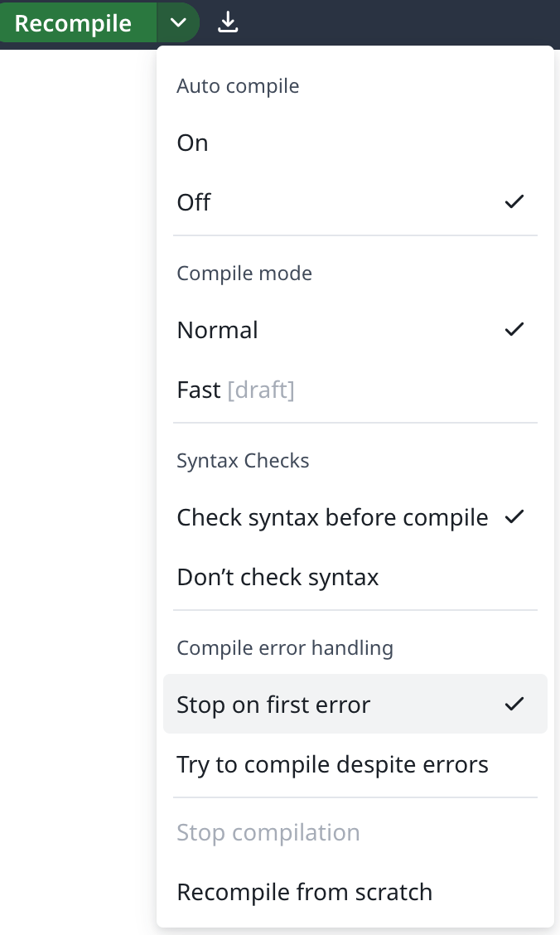Click the checkmark on Stop on first error
Image resolution: width=560 pixels, height=935 pixels.
(x=514, y=703)
